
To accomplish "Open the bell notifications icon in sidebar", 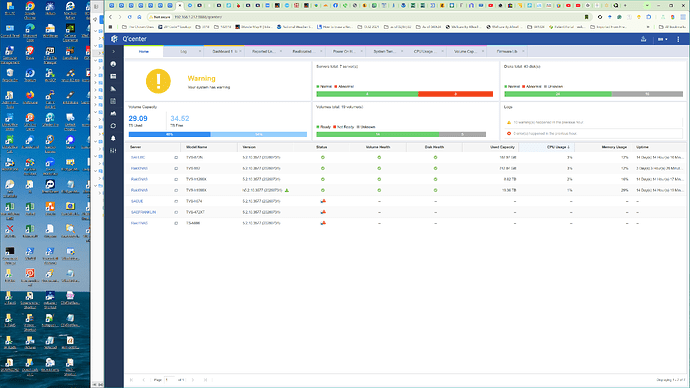I will coord(113,138).
